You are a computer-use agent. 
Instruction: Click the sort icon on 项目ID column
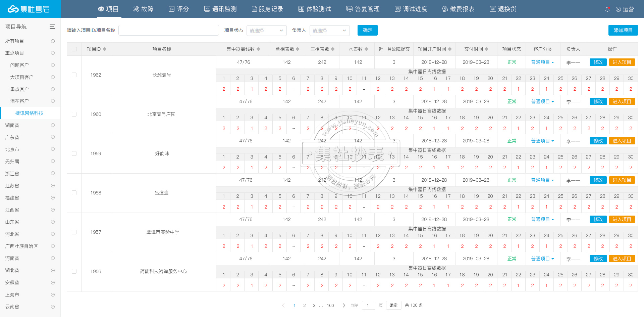point(105,49)
